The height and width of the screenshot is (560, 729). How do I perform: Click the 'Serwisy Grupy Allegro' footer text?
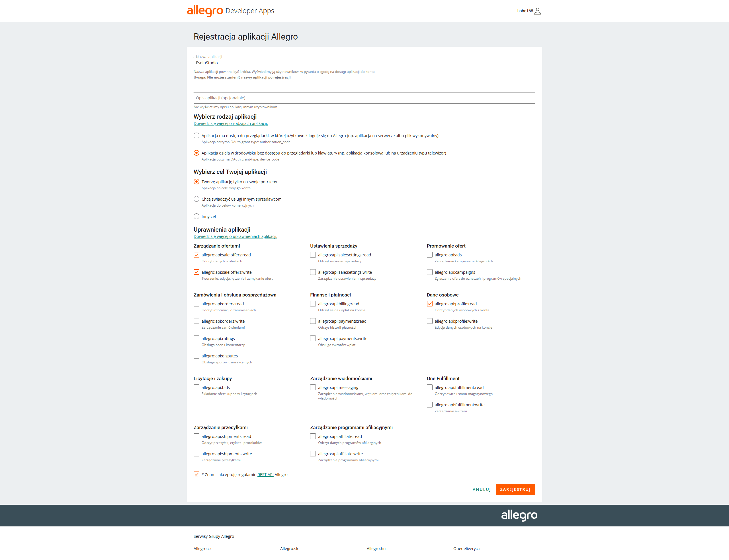214,536
